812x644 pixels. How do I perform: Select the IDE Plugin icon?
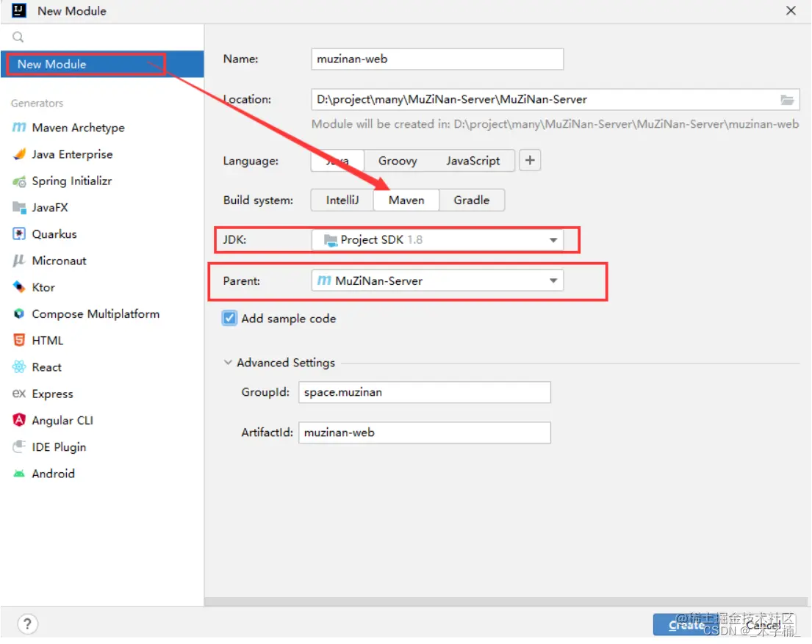click(x=19, y=446)
